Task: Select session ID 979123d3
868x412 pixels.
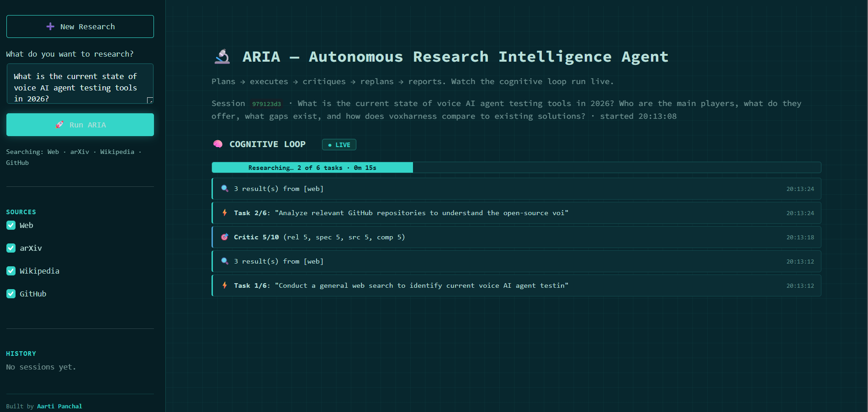Action: tap(267, 104)
